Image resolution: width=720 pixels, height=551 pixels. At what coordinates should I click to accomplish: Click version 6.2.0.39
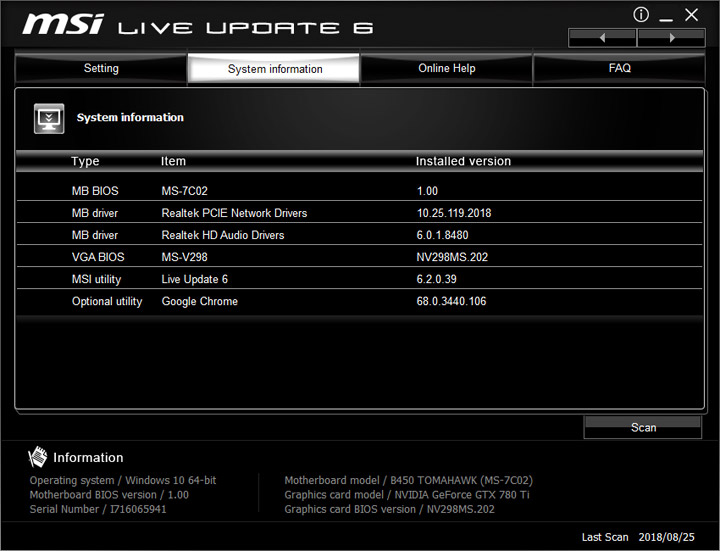[x=436, y=279]
